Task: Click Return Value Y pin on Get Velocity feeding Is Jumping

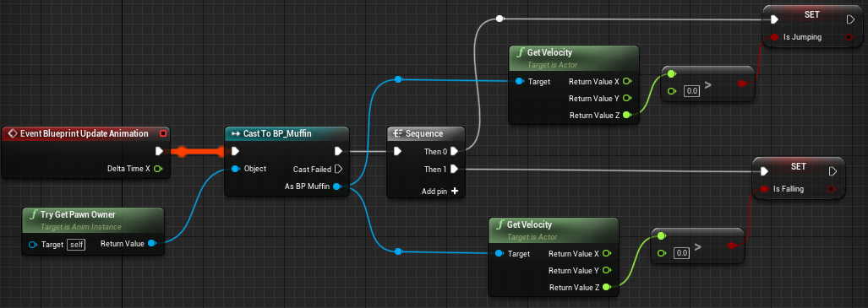Action: pyautogui.click(x=626, y=98)
